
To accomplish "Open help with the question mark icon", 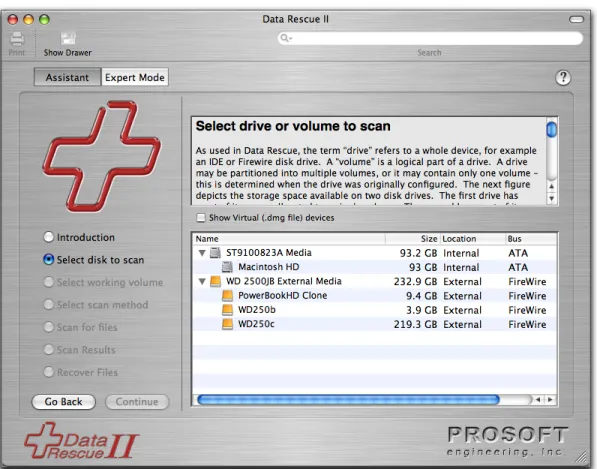I will tap(563, 78).
